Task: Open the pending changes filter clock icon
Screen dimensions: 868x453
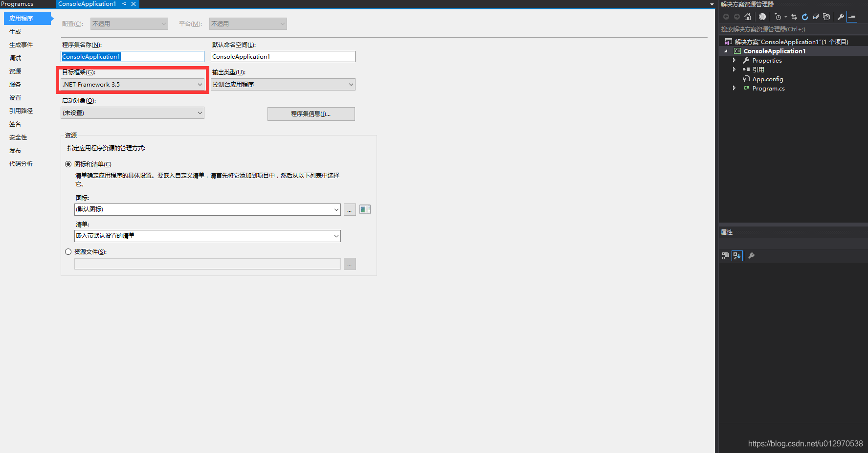Action: pos(778,17)
